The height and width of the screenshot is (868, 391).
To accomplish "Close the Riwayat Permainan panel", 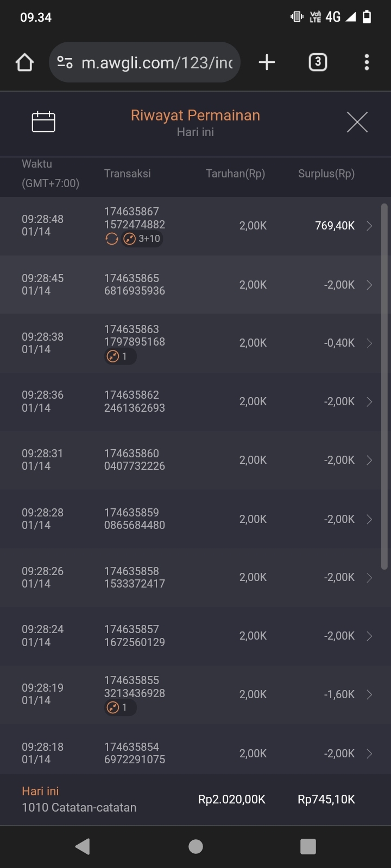I will (357, 122).
